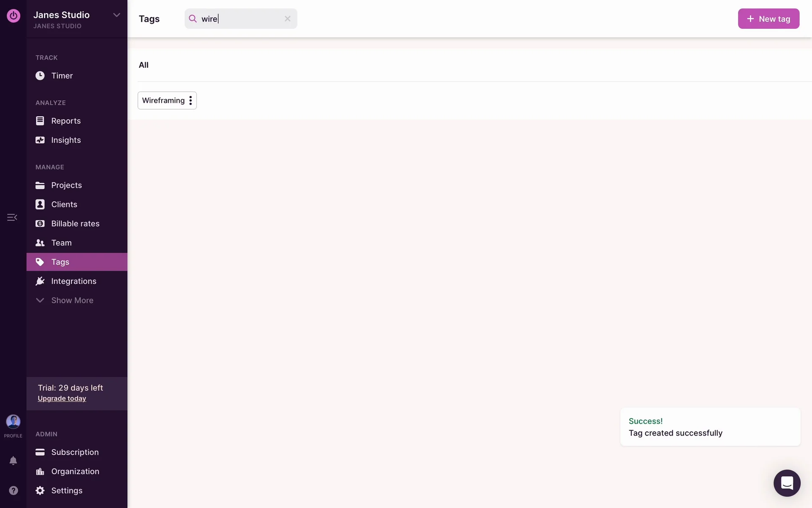Open Insights from the sidebar
The width and height of the screenshot is (812, 508).
pos(66,140)
